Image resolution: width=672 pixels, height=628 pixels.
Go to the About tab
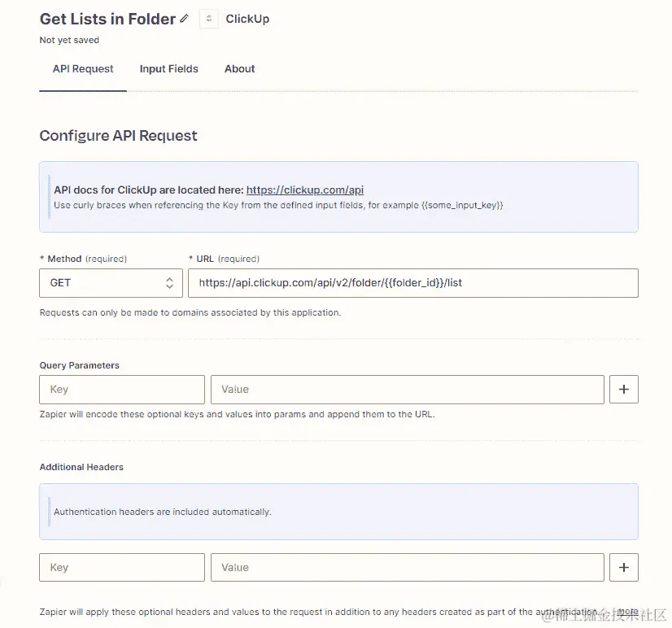(x=240, y=69)
